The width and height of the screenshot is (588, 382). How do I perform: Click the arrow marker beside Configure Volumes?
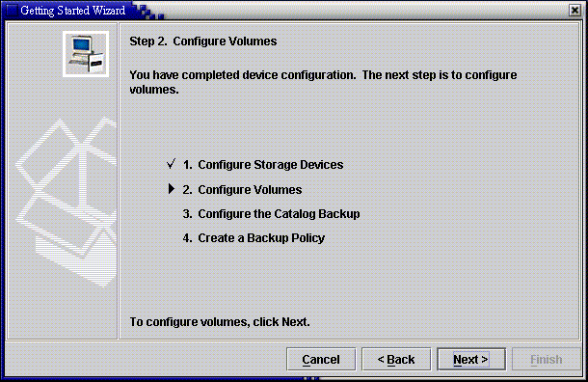pyautogui.click(x=172, y=189)
